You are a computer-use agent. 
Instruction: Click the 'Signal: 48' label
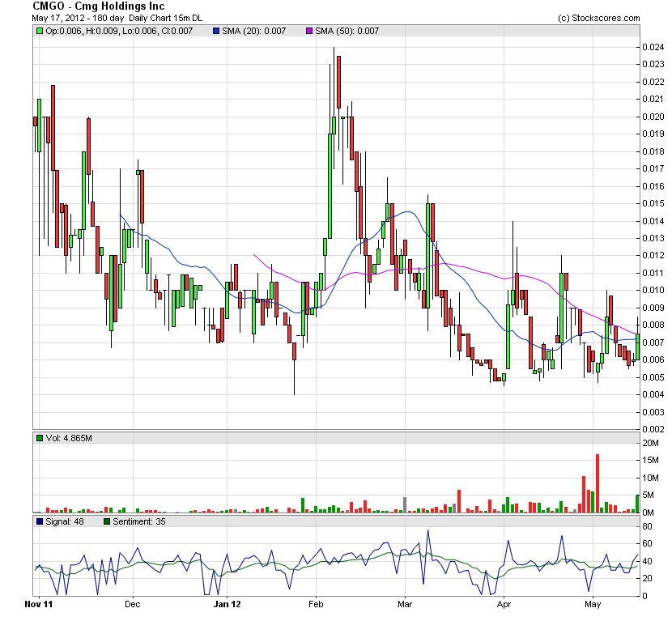coord(65,521)
